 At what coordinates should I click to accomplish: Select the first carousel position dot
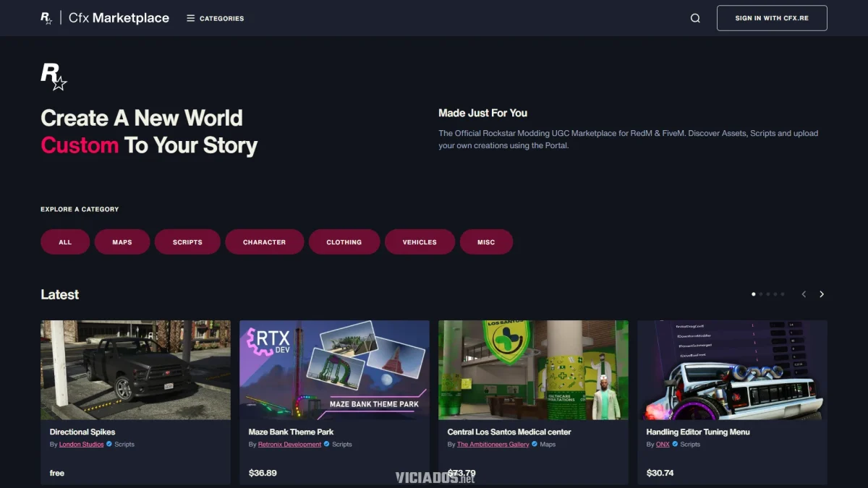tap(752, 294)
